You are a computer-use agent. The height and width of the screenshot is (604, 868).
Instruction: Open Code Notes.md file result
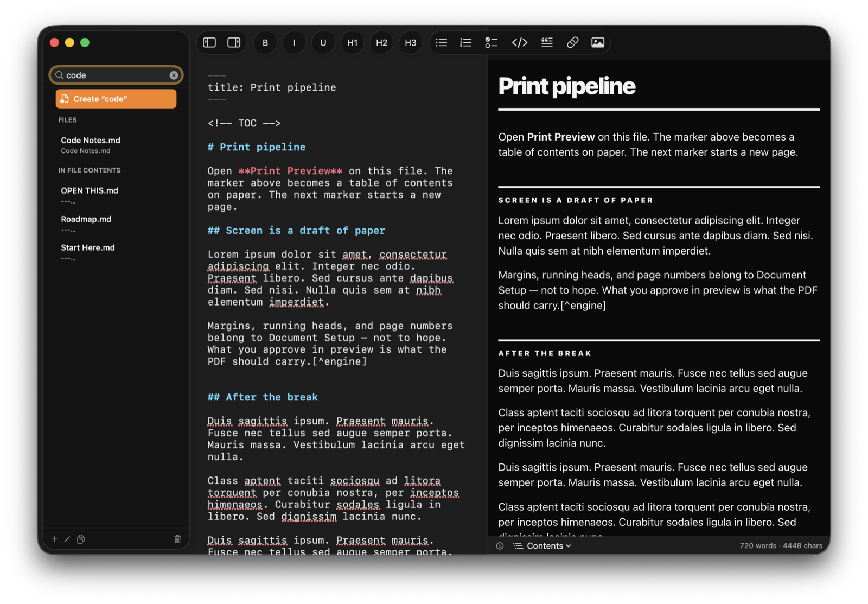click(116, 145)
